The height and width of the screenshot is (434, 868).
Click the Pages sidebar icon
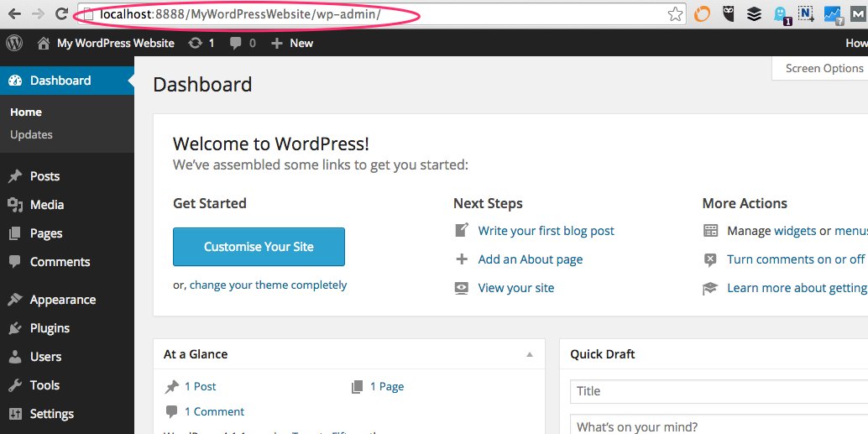[x=15, y=233]
